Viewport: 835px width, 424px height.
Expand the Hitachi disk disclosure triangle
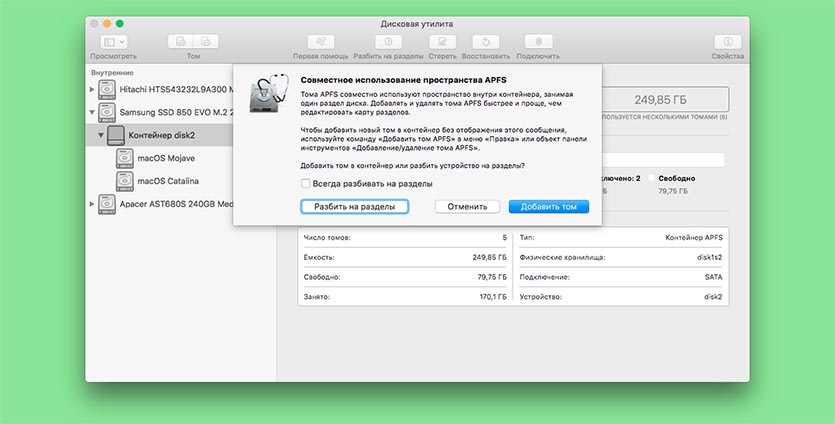[x=93, y=89]
